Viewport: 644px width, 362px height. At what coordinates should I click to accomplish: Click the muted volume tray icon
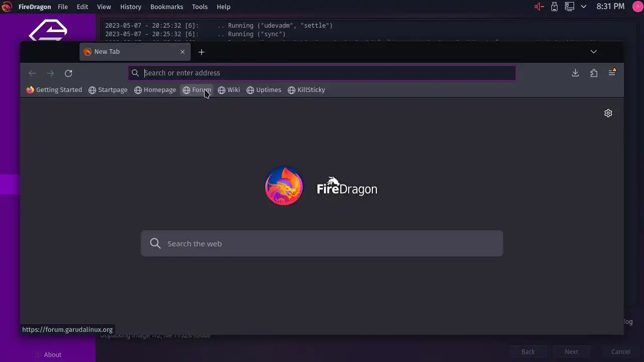(x=539, y=7)
